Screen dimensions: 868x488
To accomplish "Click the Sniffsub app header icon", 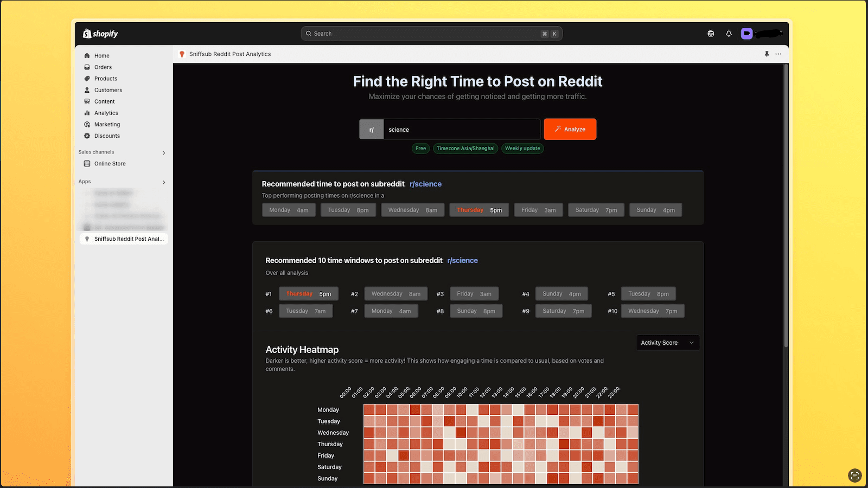I will pyautogui.click(x=182, y=54).
